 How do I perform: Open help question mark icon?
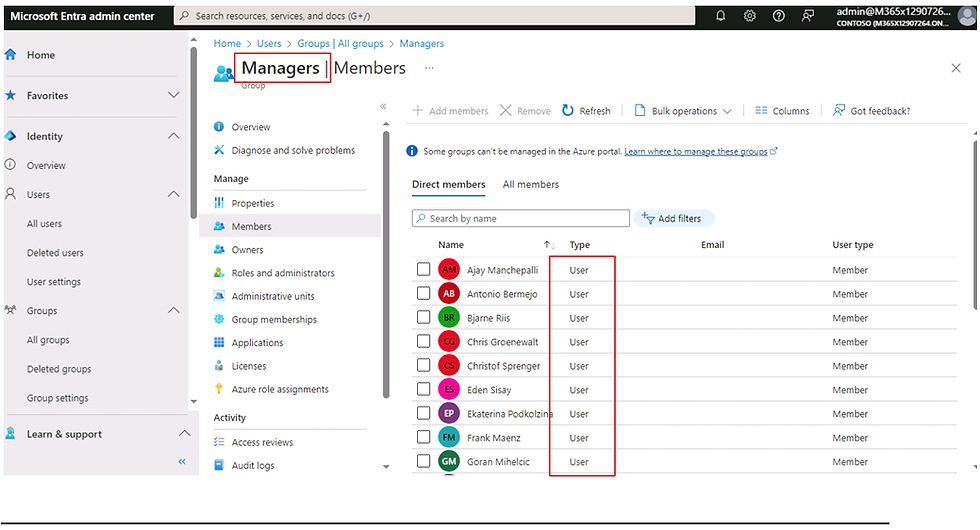(x=779, y=16)
